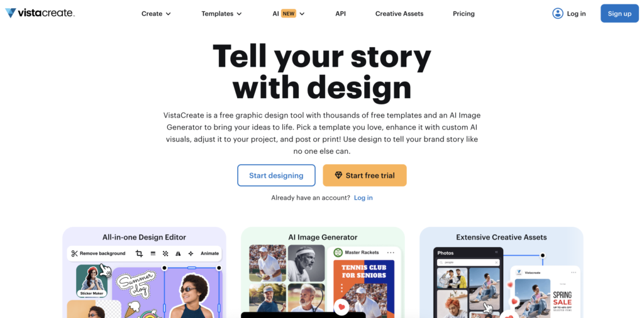
Task: Click the Start free trial button
Action: 365,175
